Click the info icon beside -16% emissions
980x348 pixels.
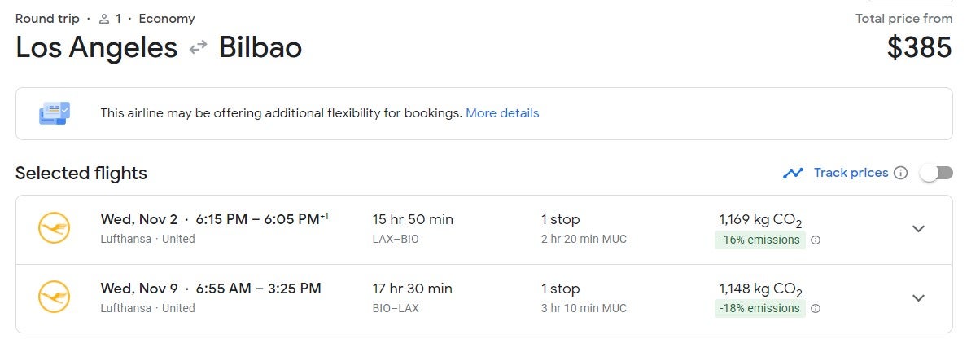(x=816, y=240)
